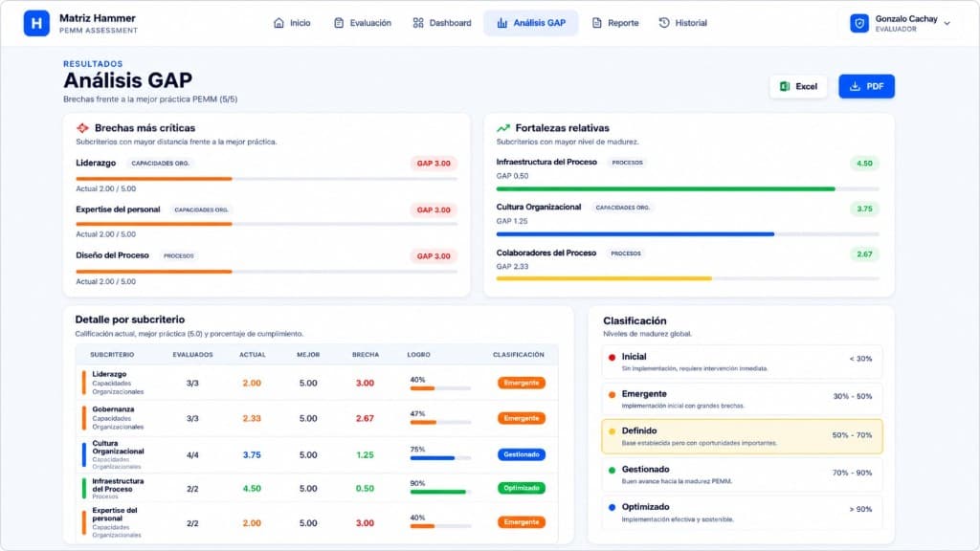This screenshot has width=980, height=551.
Task: Click the Evaluación clipboard icon
Action: (x=339, y=23)
